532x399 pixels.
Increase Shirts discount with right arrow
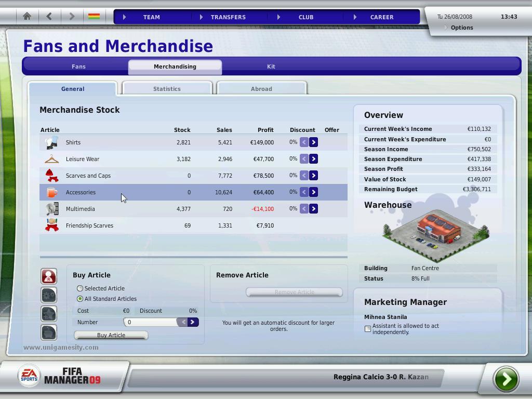313,142
